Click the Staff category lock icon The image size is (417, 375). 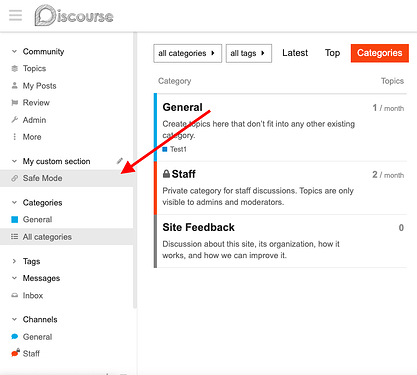[x=166, y=174]
